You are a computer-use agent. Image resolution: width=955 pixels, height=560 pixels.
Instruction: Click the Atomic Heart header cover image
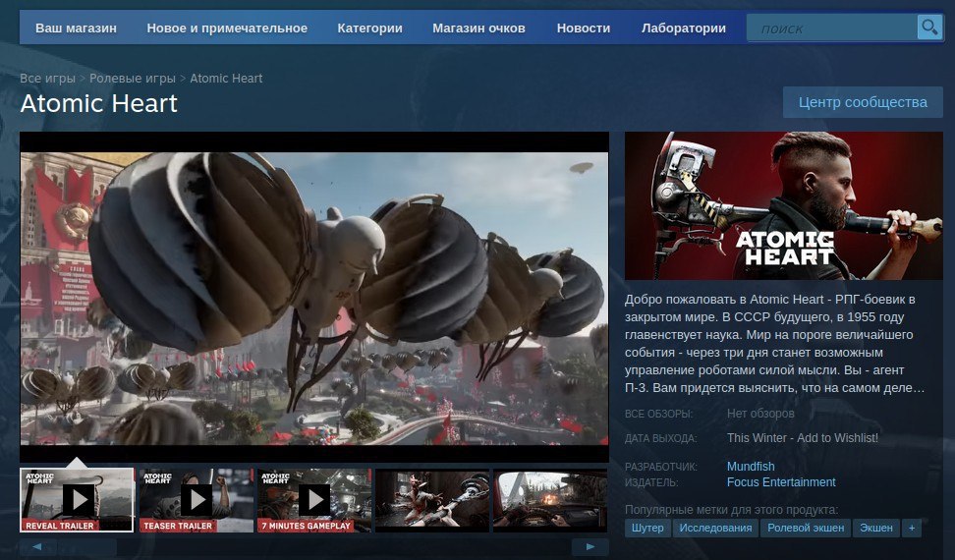click(x=784, y=205)
